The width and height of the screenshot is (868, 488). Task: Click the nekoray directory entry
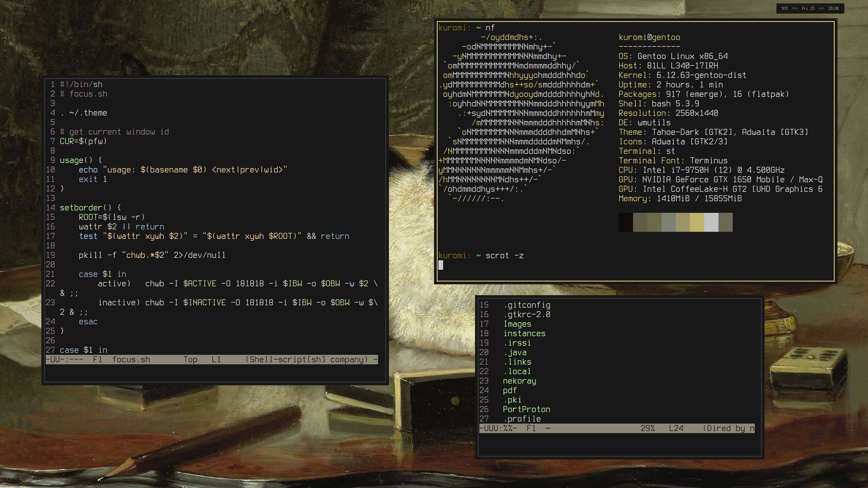point(519,381)
